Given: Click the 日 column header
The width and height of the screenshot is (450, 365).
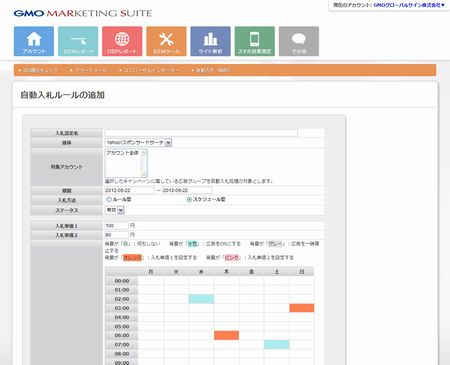Looking at the screenshot, I should tap(302, 271).
